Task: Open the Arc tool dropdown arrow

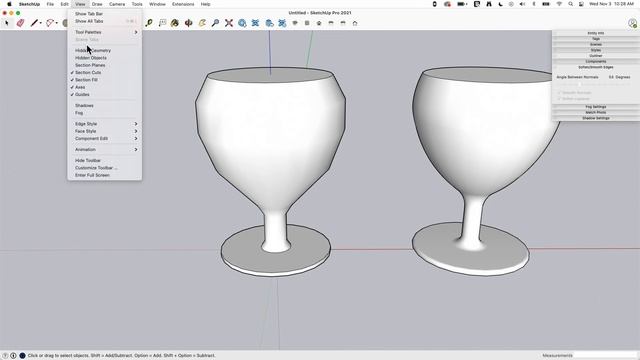Action: coord(57,23)
